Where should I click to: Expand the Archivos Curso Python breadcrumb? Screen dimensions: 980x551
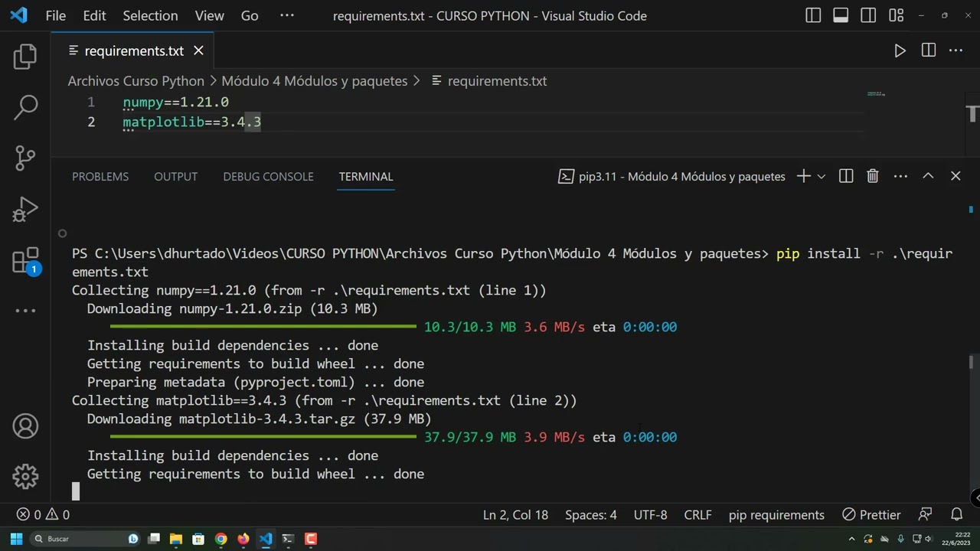(136, 81)
